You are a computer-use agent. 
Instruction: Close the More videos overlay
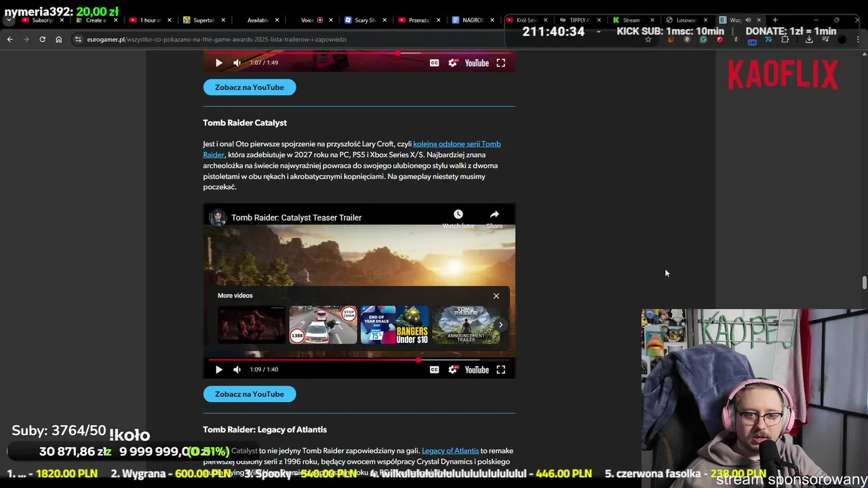tap(496, 296)
